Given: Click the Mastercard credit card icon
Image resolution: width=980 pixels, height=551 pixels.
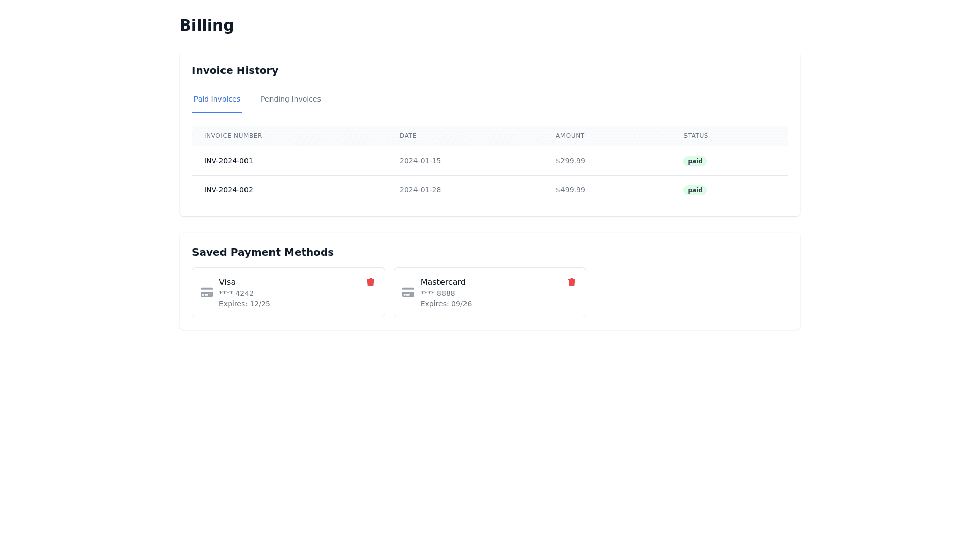Looking at the screenshot, I should [x=408, y=292].
